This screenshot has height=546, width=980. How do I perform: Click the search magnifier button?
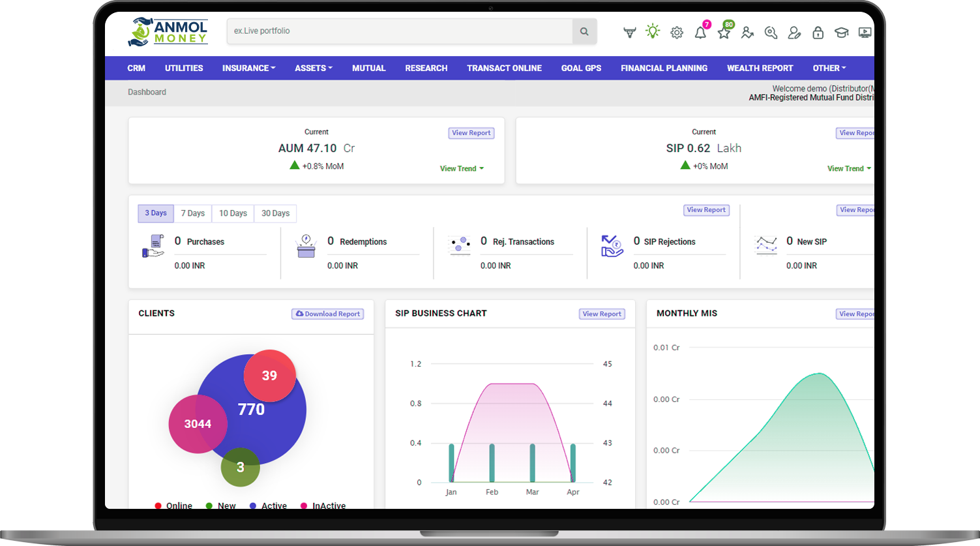(x=584, y=31)
